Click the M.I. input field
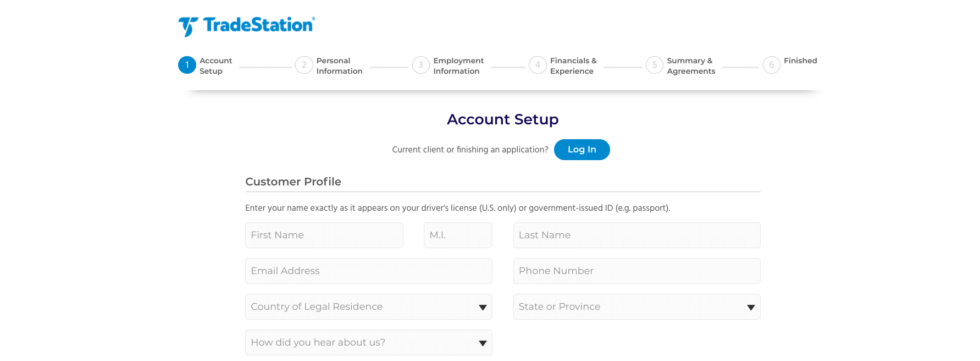Viewport: 980px width, 361px height. tap(457, 235)
